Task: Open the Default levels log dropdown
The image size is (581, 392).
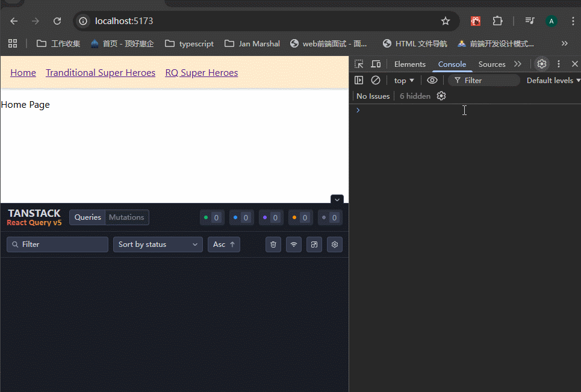Action: (553, 81)
